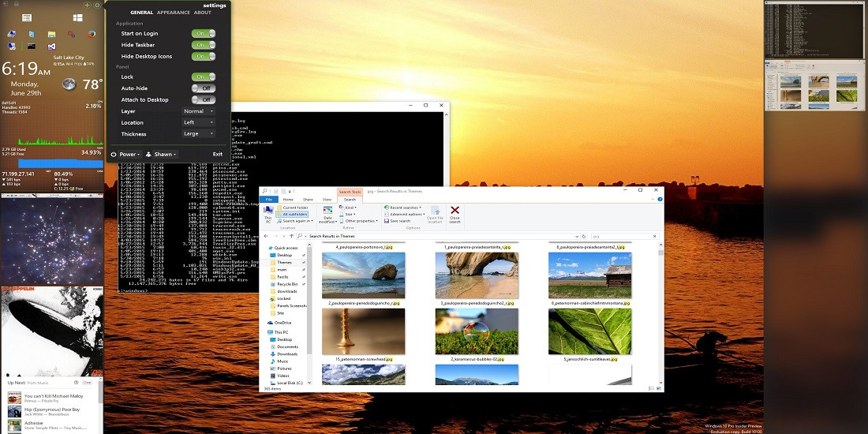This screenshot has height=434, width=868.
Task: Open Downloads under This PC
Action: coord(284,354)
